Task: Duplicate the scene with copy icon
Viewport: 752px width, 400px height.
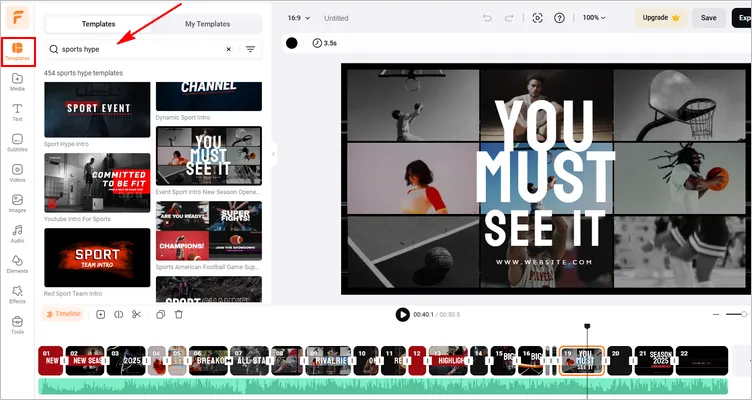Action: click(x=161, y=315)
